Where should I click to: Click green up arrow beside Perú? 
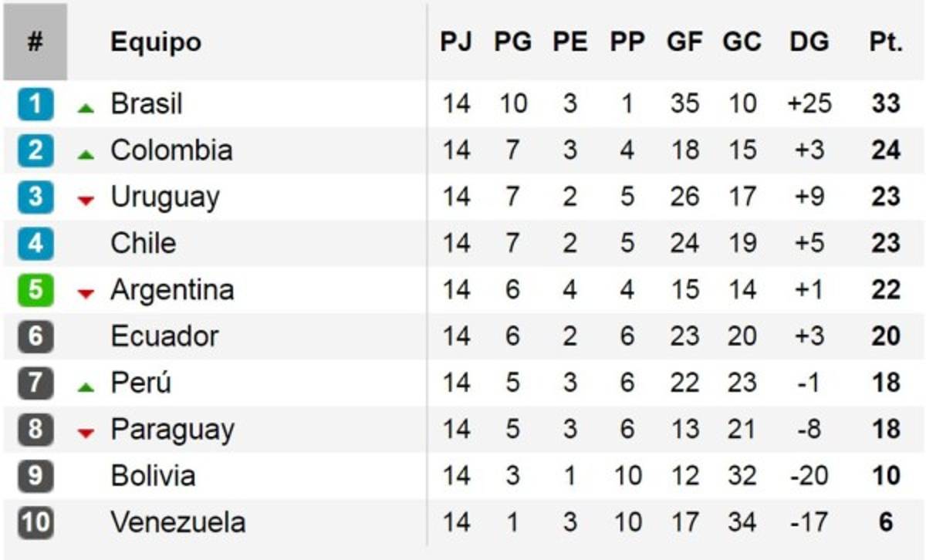[x=86, y=388]
